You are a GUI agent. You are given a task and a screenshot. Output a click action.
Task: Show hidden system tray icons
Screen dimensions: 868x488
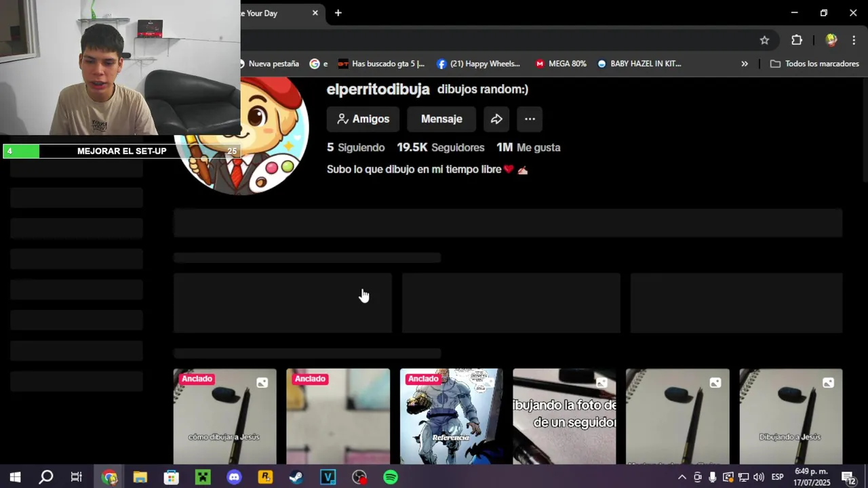(682, 477)
